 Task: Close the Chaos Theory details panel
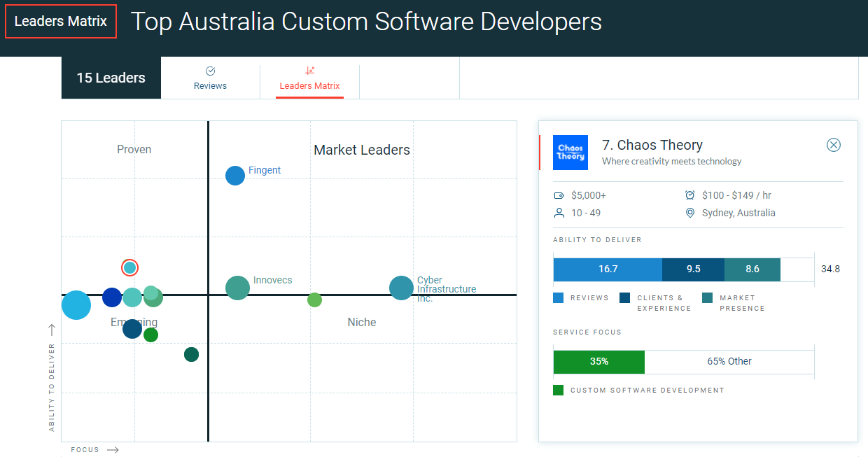pyautogui.click(x=833, y=145)
